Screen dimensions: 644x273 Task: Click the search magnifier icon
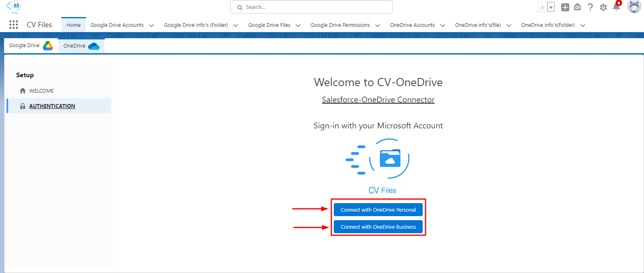click(240, 7)
